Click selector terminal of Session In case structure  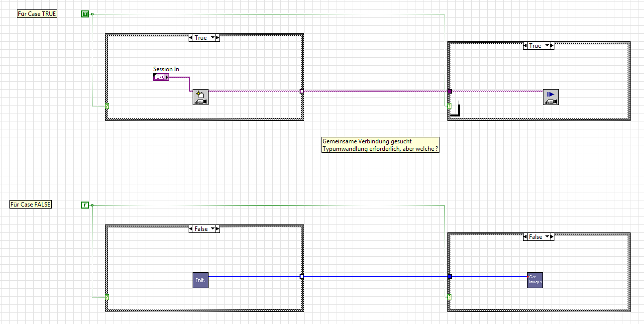click(107, 106)
